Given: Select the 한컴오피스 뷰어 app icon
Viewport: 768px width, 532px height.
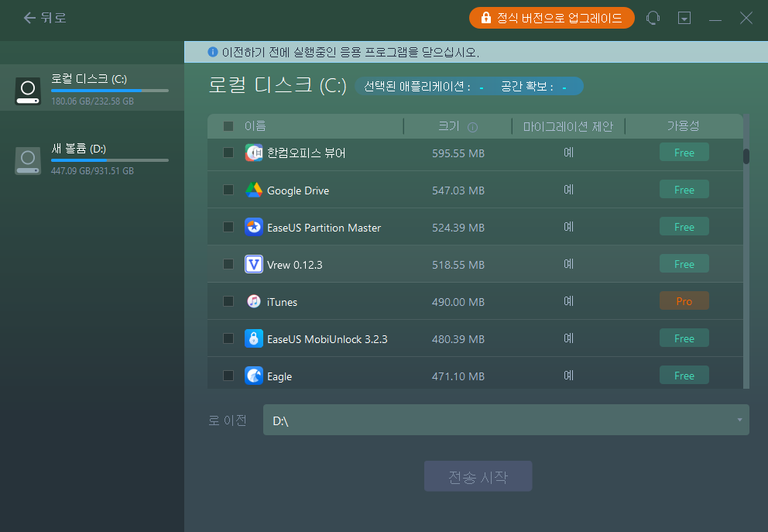Looking at the screenshot, I should click(253, 153).
